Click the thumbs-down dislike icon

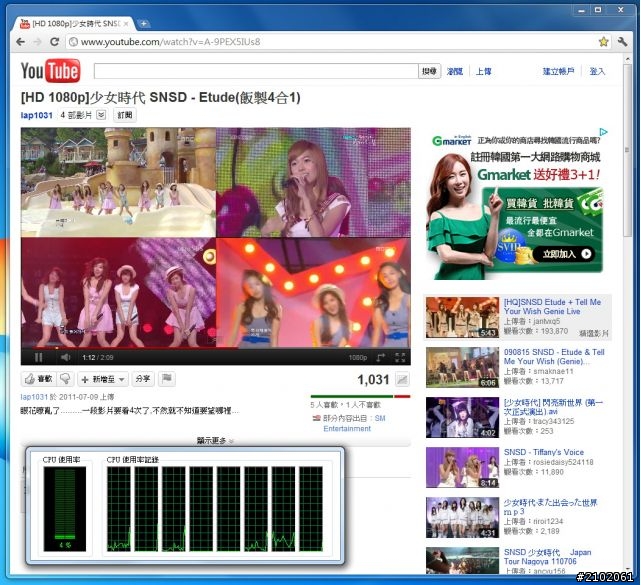65,379
